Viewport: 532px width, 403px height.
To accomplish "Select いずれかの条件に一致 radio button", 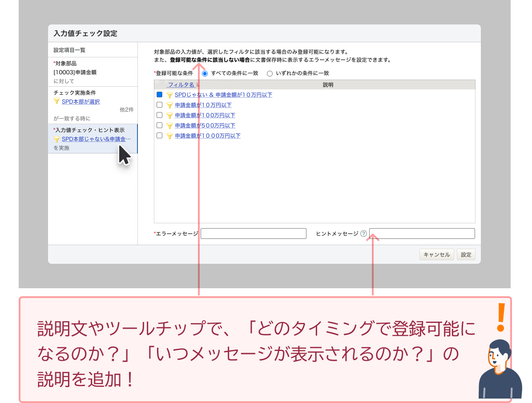I will pos(270,73).
